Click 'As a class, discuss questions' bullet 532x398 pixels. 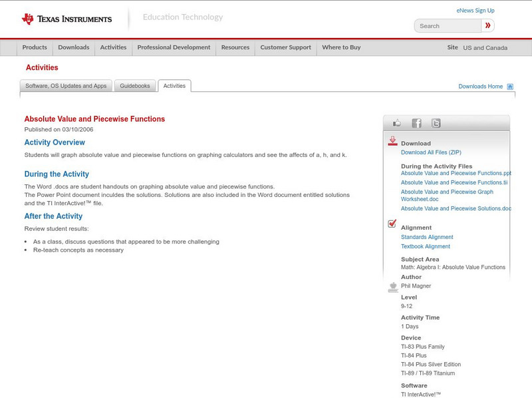click(x=126, y=242)
